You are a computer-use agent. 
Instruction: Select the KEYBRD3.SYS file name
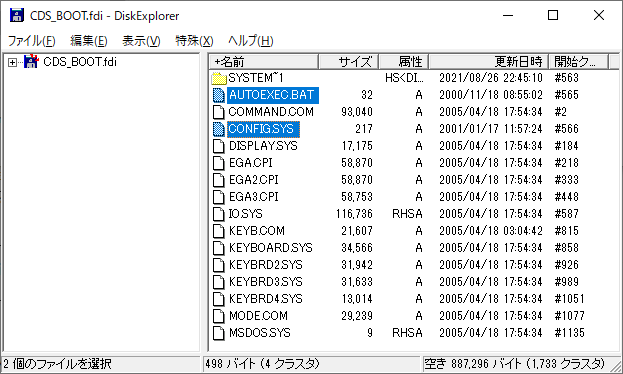(265, 282)
